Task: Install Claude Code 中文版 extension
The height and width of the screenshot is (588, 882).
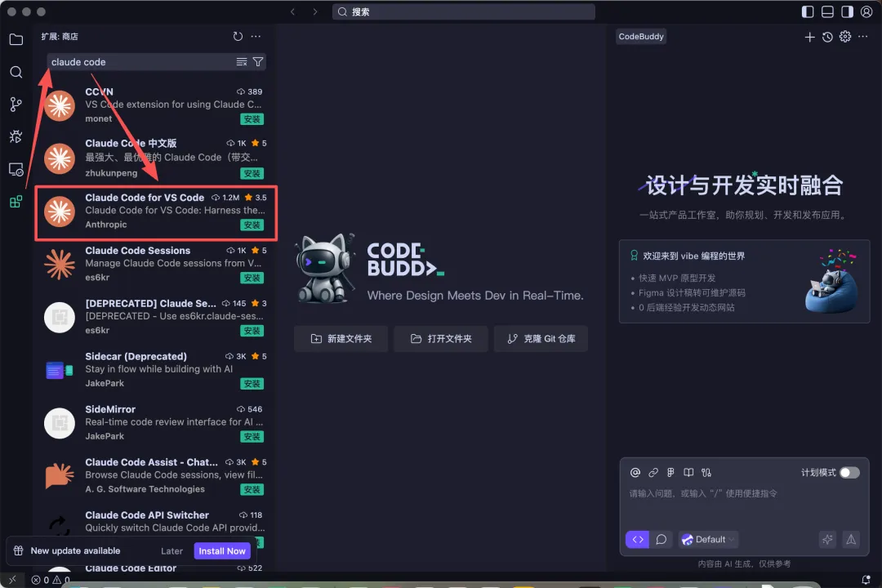Action: coord(252,173)
